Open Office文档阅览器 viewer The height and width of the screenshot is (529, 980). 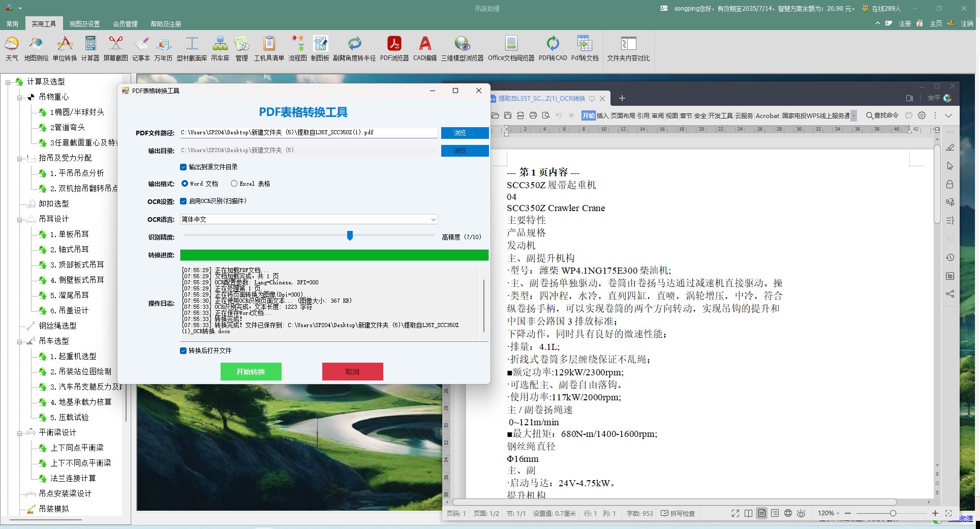tap(511, 49)
